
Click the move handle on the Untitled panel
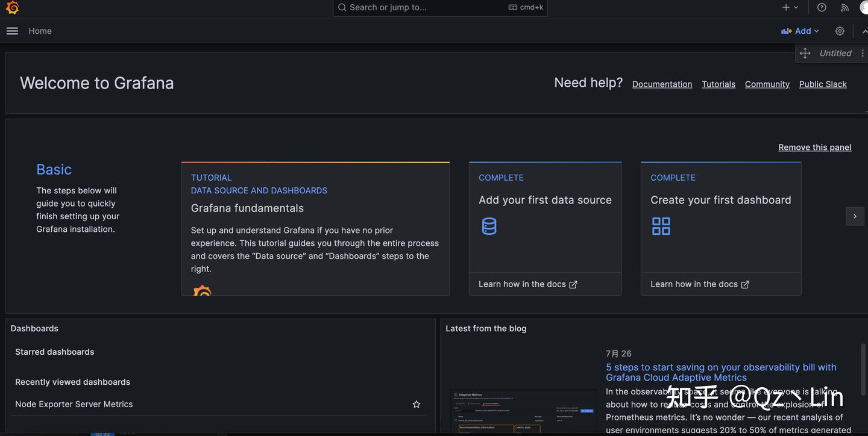[805, 53]
